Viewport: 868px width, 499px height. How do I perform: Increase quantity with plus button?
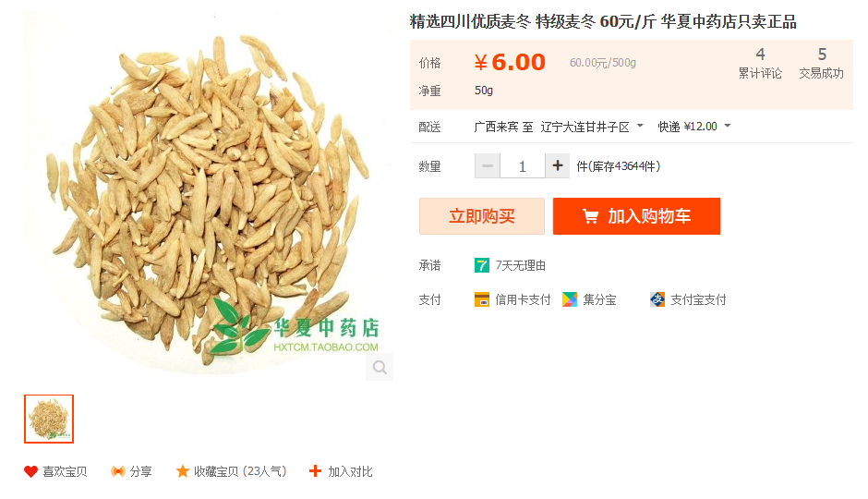[x=558, y=166]
